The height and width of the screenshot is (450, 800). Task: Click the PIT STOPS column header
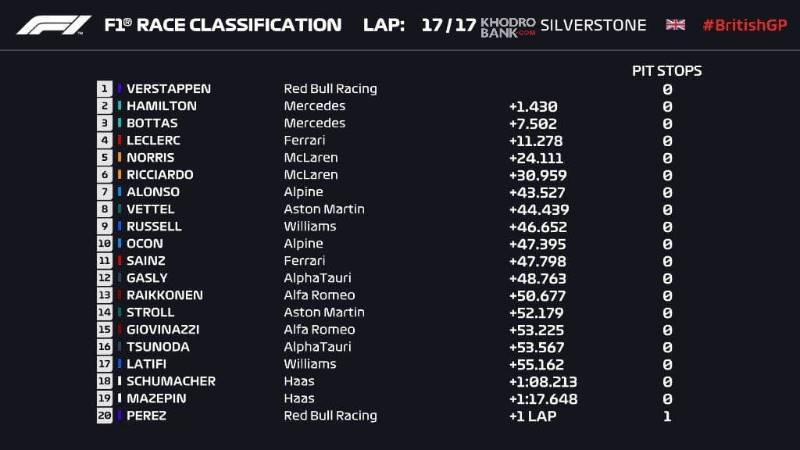pyautogui.click(x=666, y=71)
